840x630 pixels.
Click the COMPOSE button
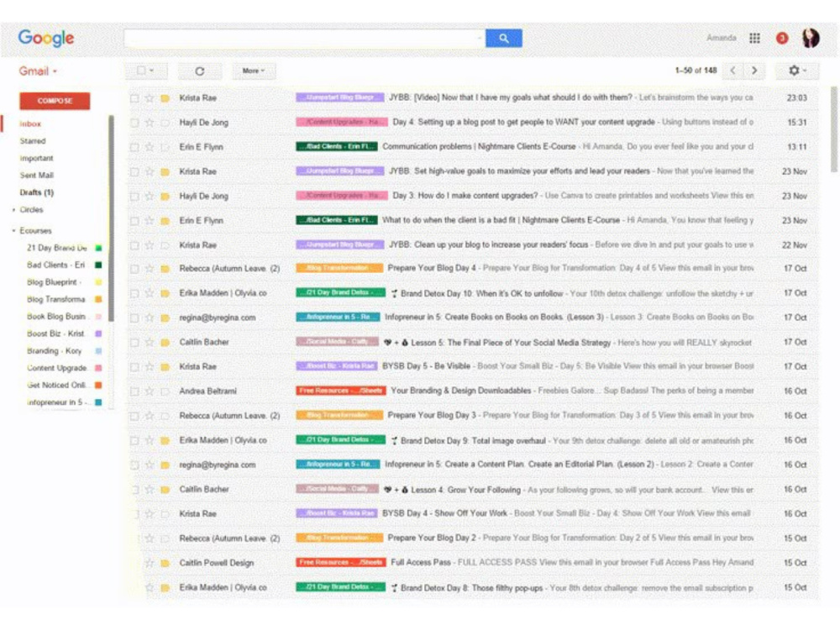(55, 101)
